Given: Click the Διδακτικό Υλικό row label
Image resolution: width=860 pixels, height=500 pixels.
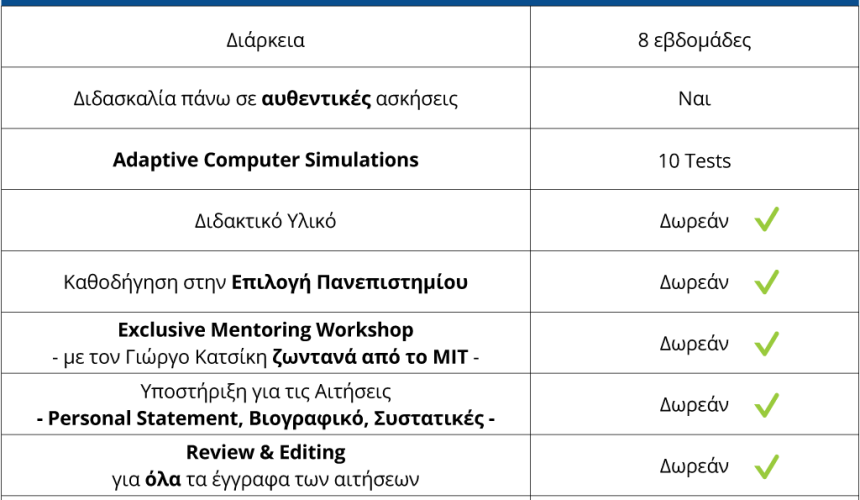Looking at the screenshot, I should (265, 221).
